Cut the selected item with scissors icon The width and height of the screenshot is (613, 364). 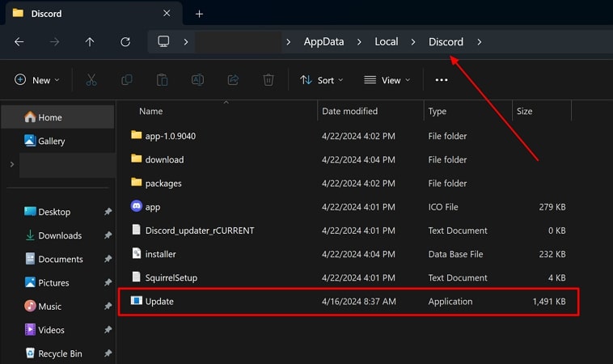(91, 80)
